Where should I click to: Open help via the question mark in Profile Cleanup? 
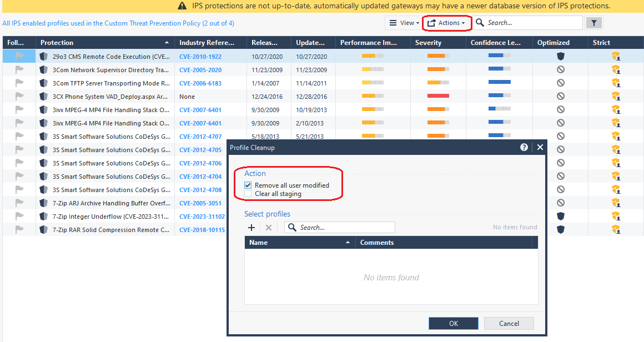coord(524,147)
